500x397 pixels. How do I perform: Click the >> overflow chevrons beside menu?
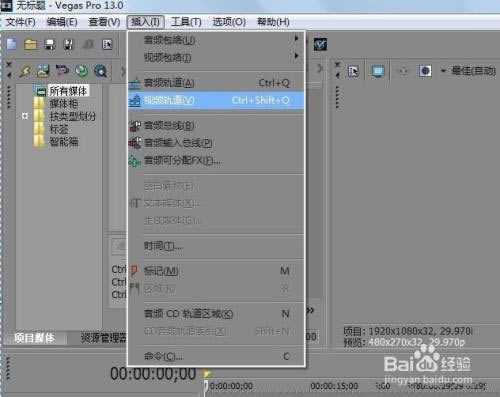[x=310, y=311]
